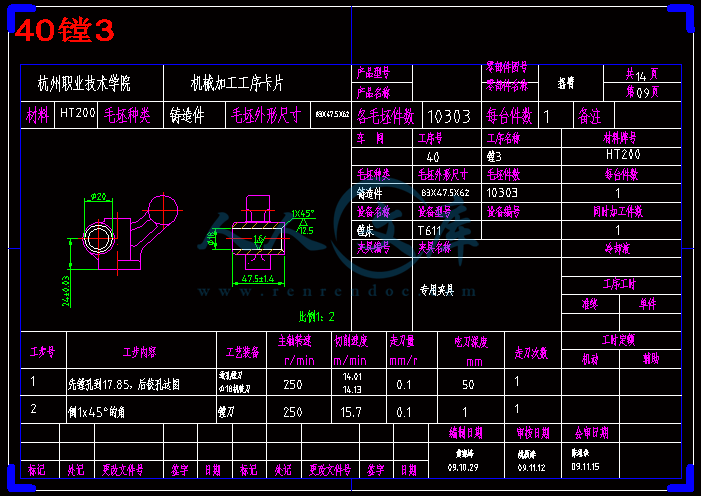
Task: Click the red title 40镗3
Action: [x=65, y=30]
